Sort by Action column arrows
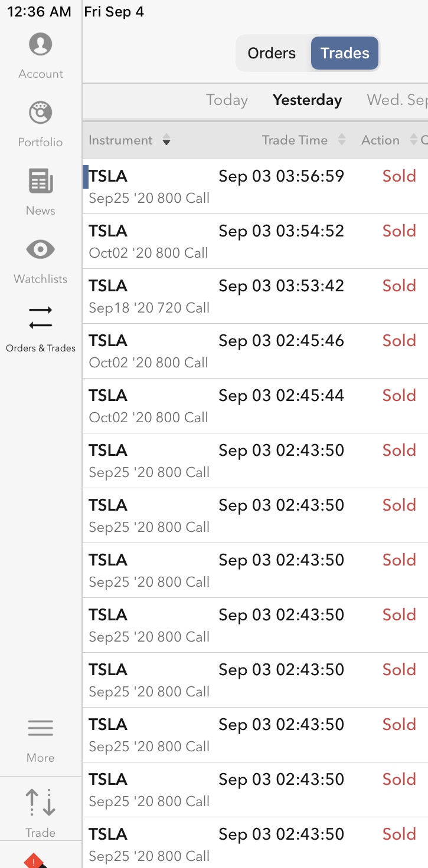 [413, 140]
